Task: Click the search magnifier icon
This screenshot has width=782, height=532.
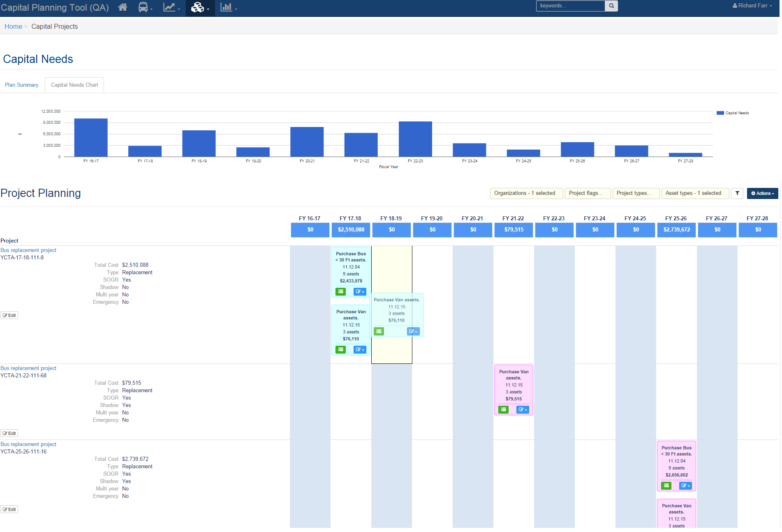Action: coord(611,6)
